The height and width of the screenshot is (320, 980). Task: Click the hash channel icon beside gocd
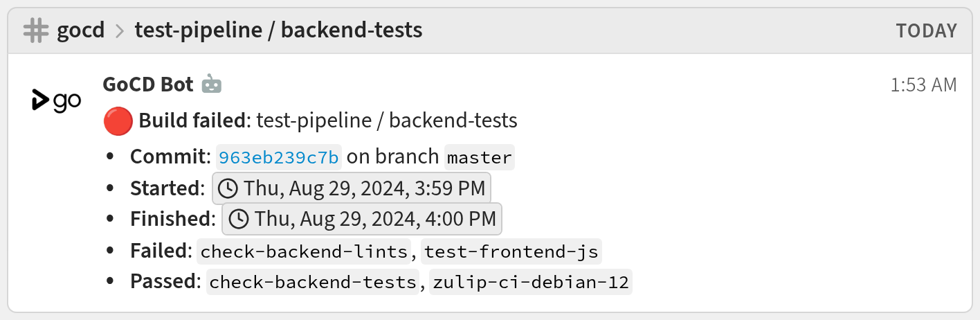coord(36,30)
